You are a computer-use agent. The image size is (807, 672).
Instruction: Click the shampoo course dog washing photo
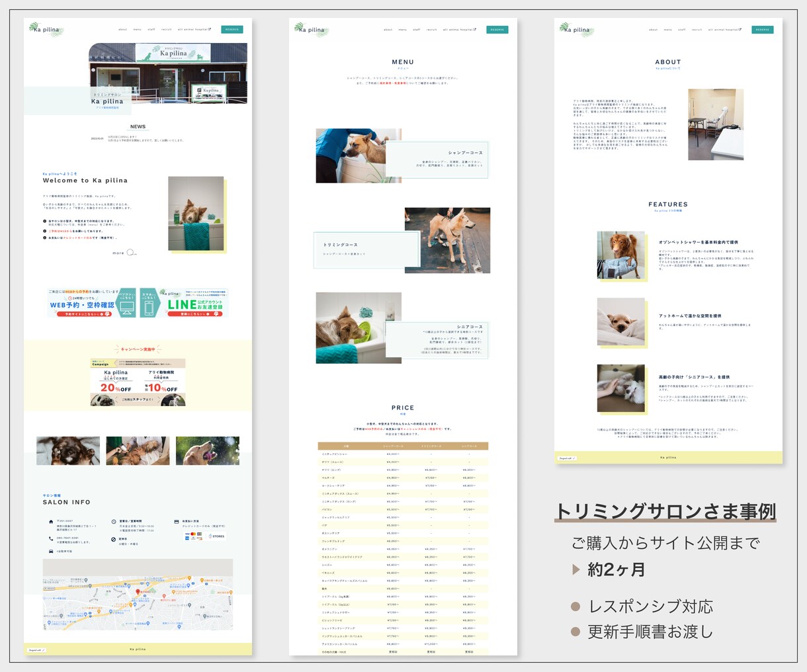click(359, 155)
